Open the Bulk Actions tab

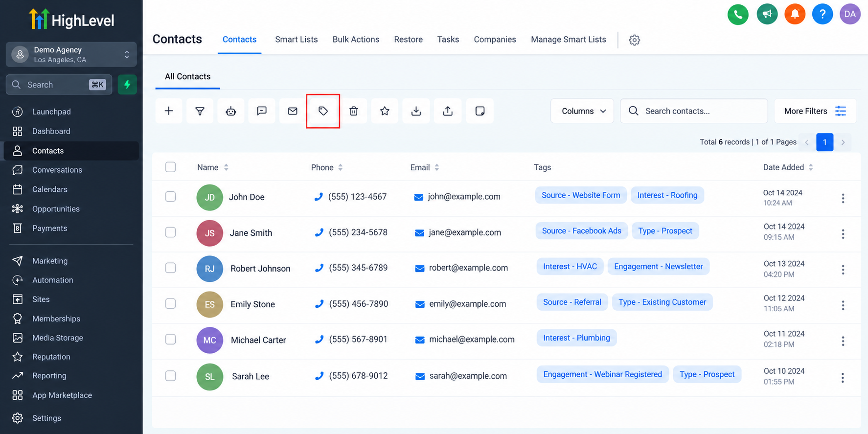click(x=356, y=40)
